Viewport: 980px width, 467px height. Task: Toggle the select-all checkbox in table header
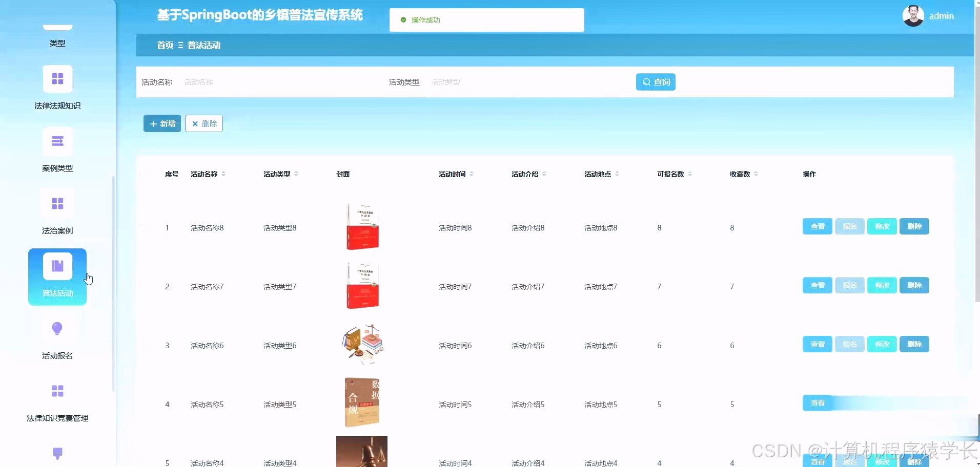point(144,174)
